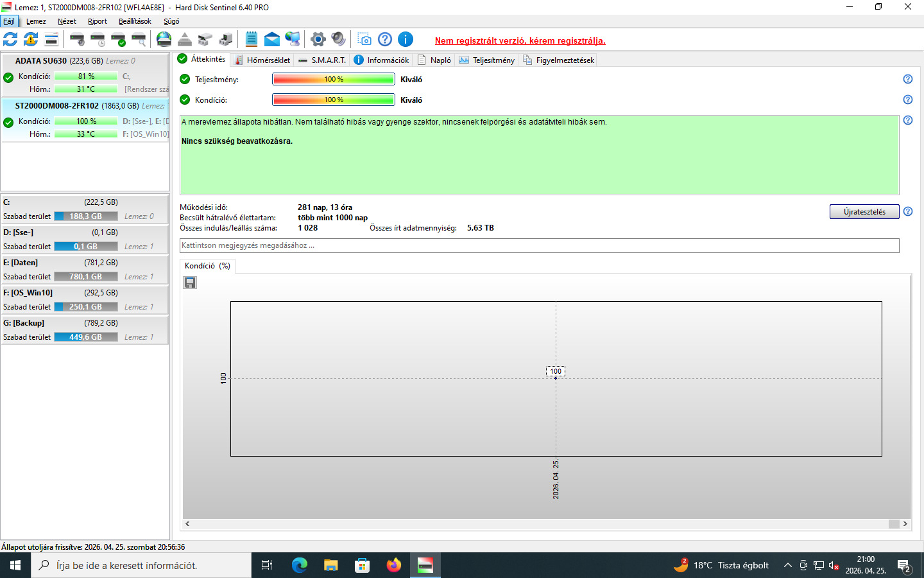924x578 pixels.
Task: Click the globe over disk icon
Action: (x=164, y=39)
